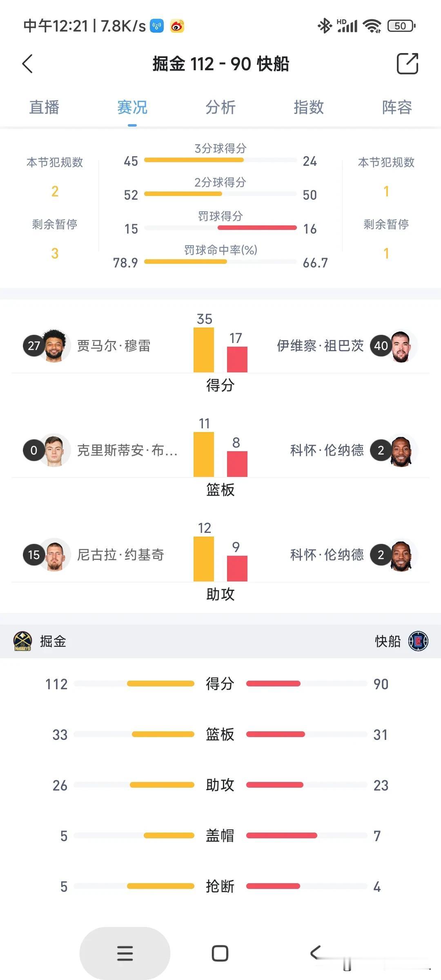
Task: Open the share icon beside the score
Action: pos(408,64)
